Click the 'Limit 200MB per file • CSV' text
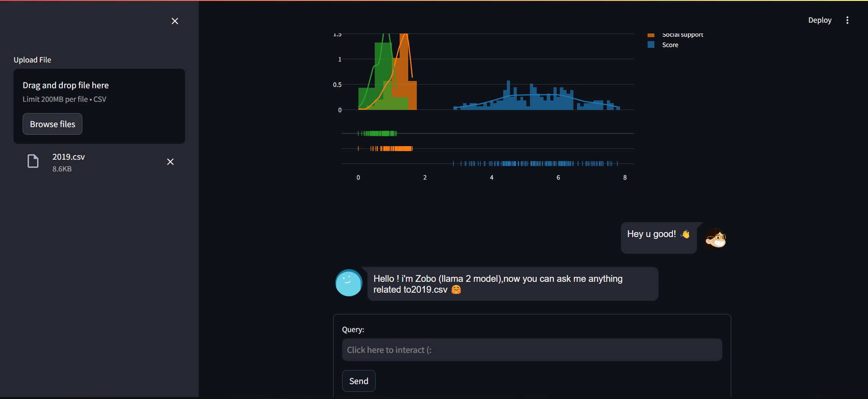868x399 pixels. [x=64, y=99]
